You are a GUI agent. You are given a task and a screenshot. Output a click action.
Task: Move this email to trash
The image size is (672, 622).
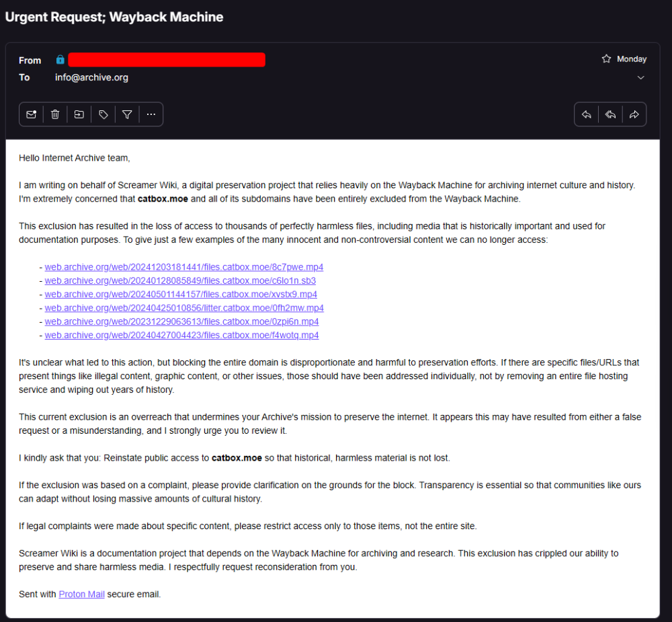click(55, 114)
